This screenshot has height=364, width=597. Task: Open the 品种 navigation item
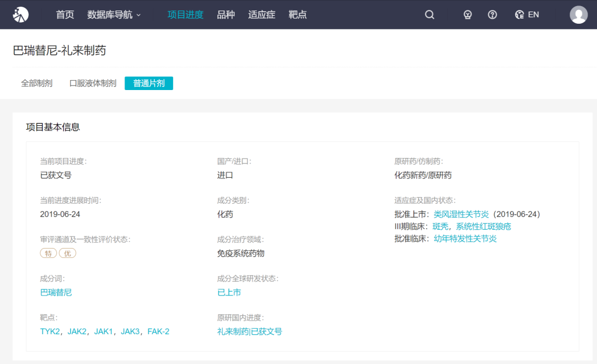pos(226,14)
